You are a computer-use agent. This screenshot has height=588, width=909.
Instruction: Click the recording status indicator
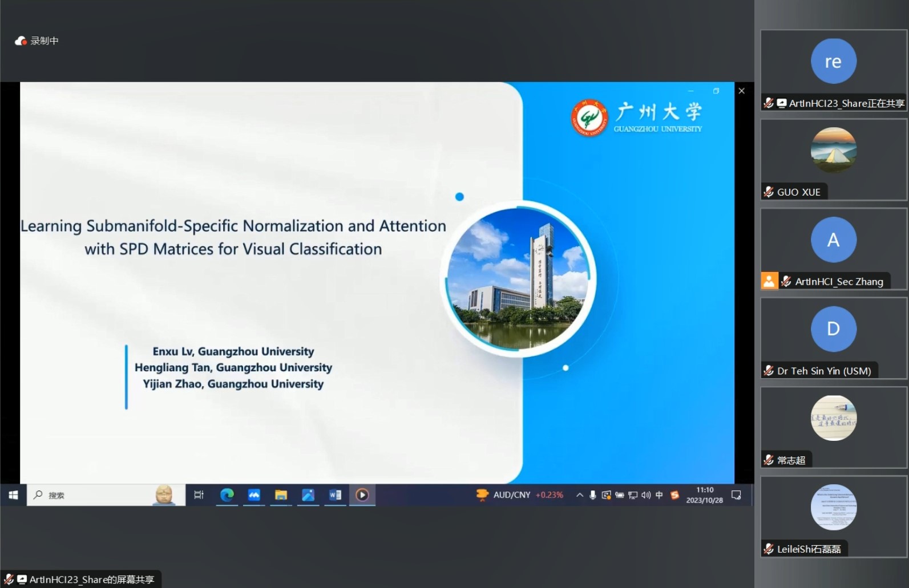point(37,40)
